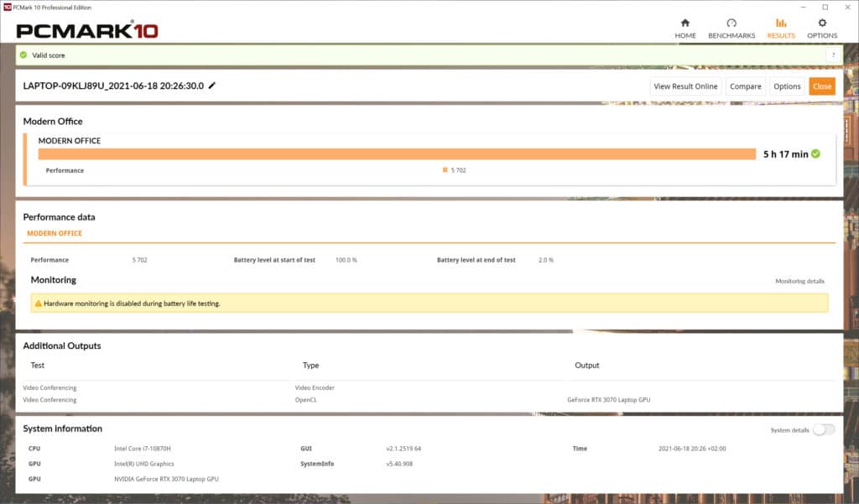Click the hardware monitoring disabled warning banner
This screenshot has height=504, width=859.
point(429,303)
